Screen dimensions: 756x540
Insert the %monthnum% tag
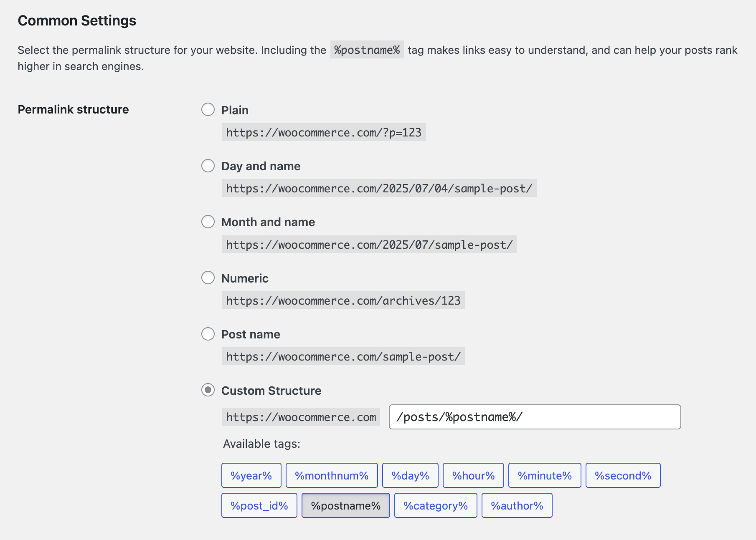331,475
